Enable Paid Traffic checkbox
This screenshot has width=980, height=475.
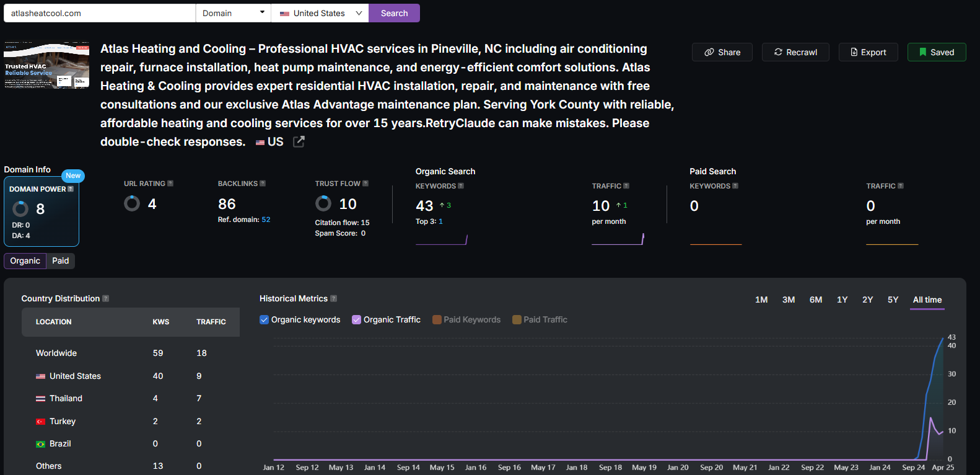[x=517, y=320]
